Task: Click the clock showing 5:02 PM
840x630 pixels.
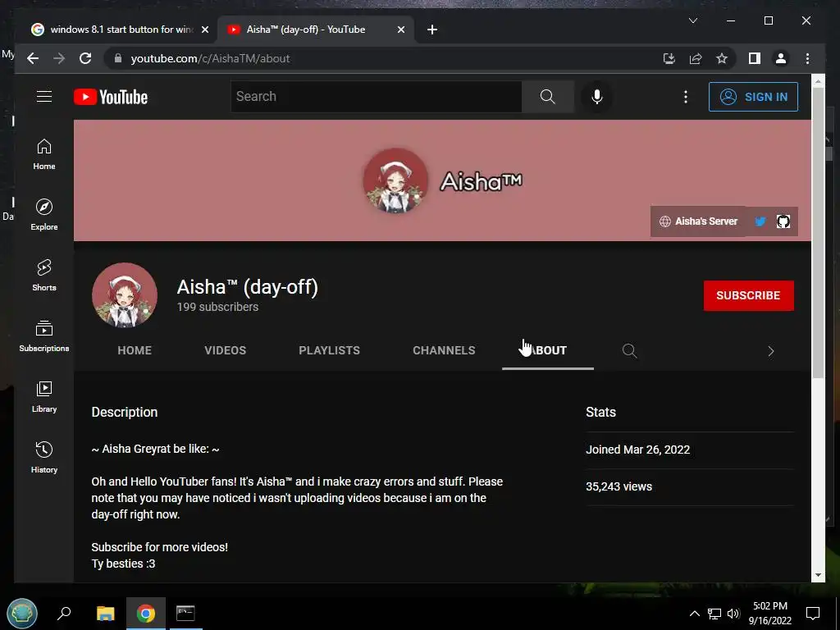Action: click(x=769, y=614)
